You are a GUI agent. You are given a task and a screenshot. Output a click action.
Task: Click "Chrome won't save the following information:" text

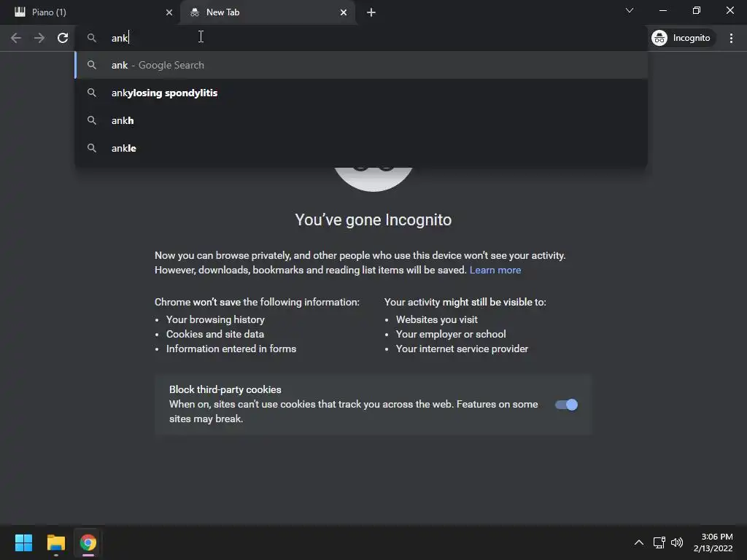tap(257, 303)
